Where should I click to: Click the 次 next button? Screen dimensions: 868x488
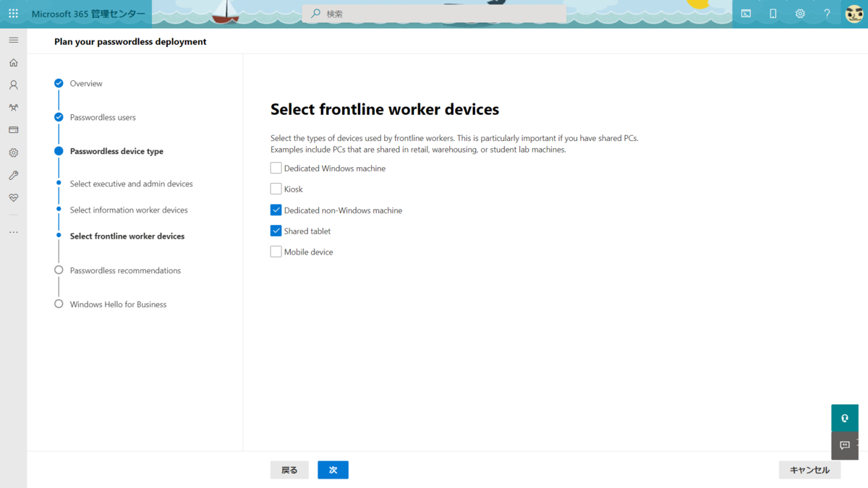(333, 470)
